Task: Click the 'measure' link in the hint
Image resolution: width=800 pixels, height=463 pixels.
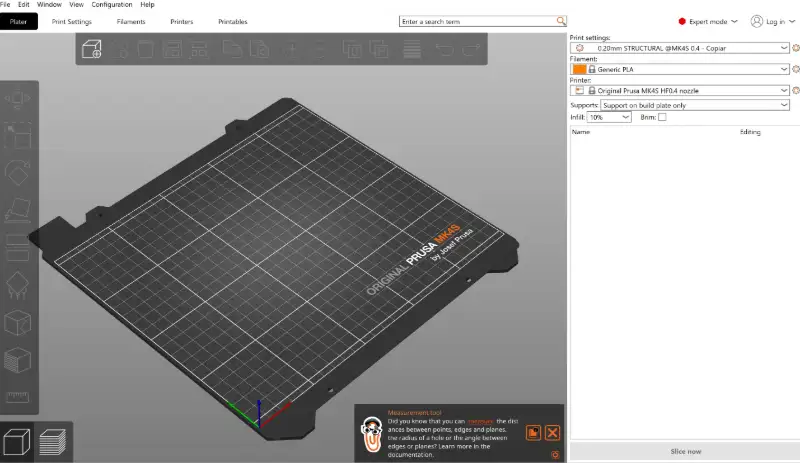Action: tap(480, 421)
